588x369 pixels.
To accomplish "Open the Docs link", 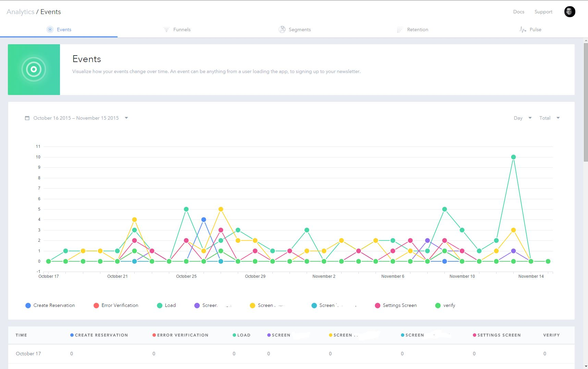I will point(518,12).
